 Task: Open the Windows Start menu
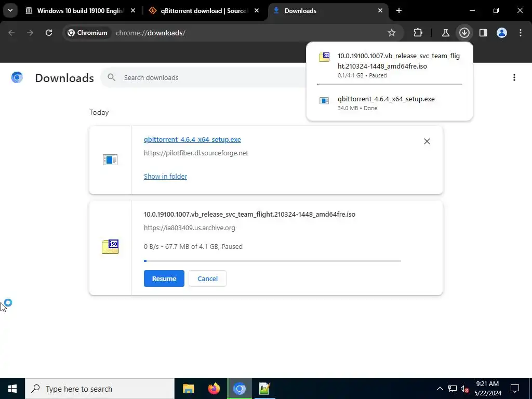[x=12, y=389]
